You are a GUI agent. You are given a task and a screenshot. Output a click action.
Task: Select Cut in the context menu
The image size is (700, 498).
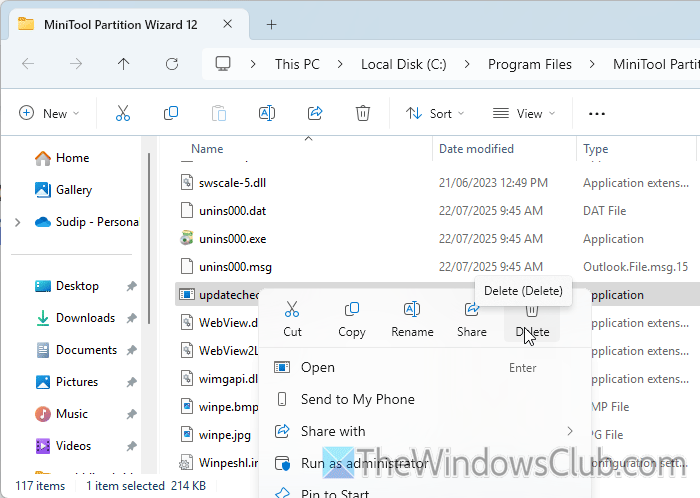292,319
